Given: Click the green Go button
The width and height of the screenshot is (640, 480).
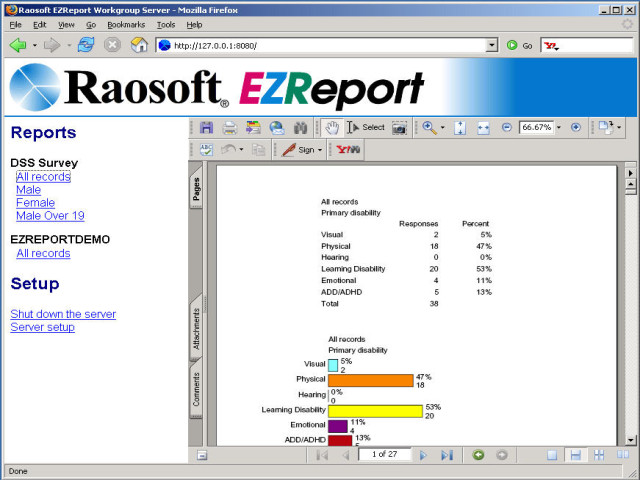Looking at the screenshot, I should (520, 46).
